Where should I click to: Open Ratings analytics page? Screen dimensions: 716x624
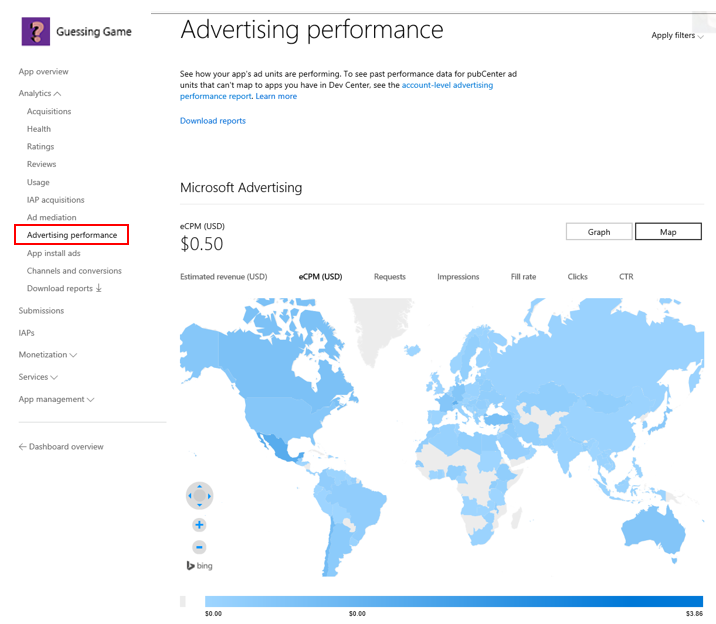coord(40,147)
